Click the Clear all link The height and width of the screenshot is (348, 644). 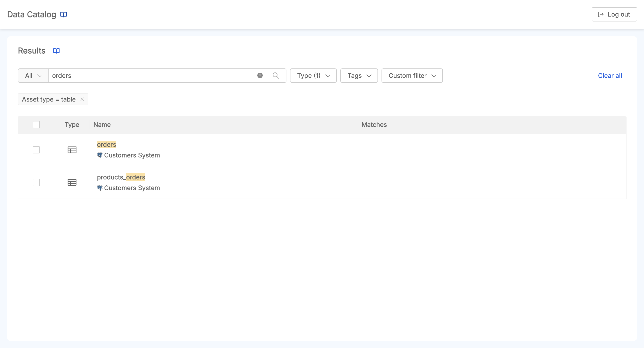pyautogui.click(x=610, y=75)
